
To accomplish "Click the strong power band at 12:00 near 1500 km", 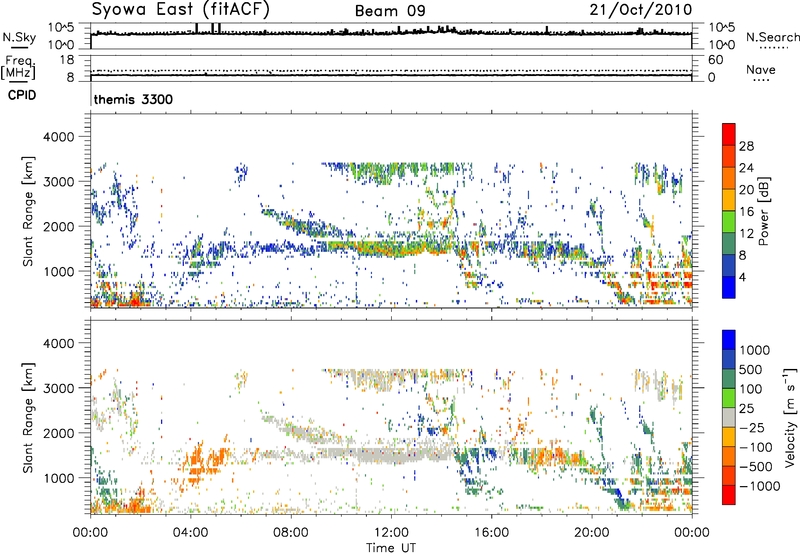I will click(x=391, y=249).
